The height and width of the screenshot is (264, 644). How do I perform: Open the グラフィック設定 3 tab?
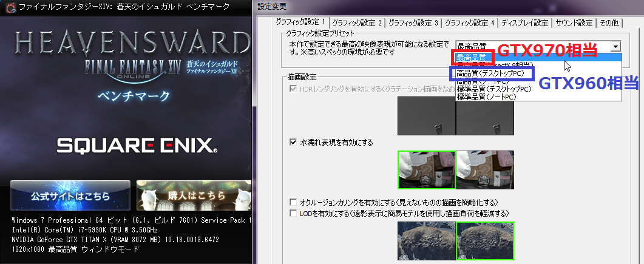point(413,23)
